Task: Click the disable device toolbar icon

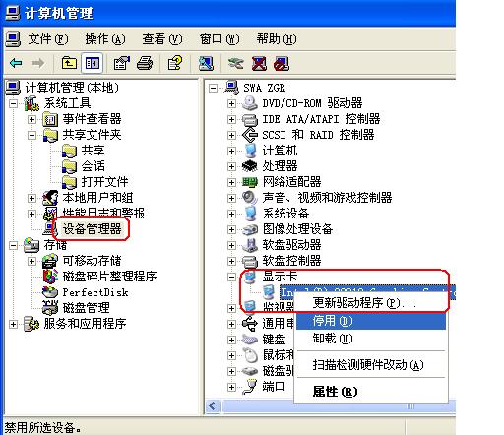Action: point(282,63)
